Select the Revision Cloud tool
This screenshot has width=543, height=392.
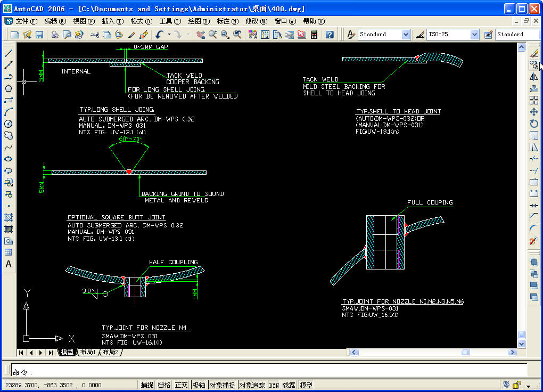pos(9,135)
